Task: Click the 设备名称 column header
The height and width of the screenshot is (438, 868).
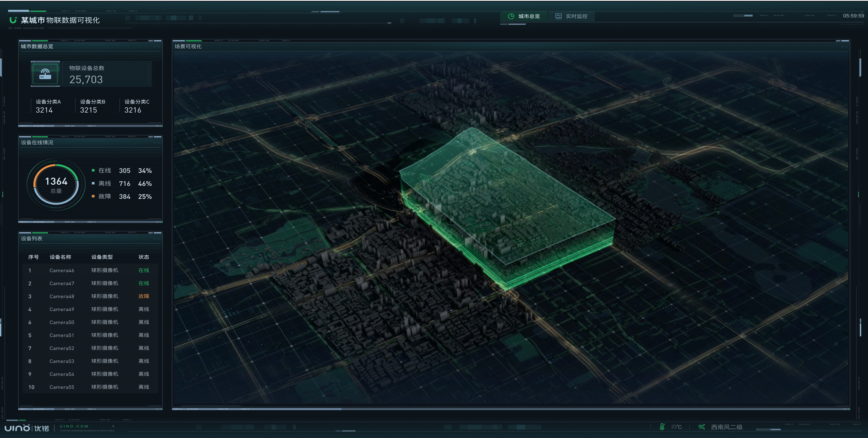Action: (60, 257)
